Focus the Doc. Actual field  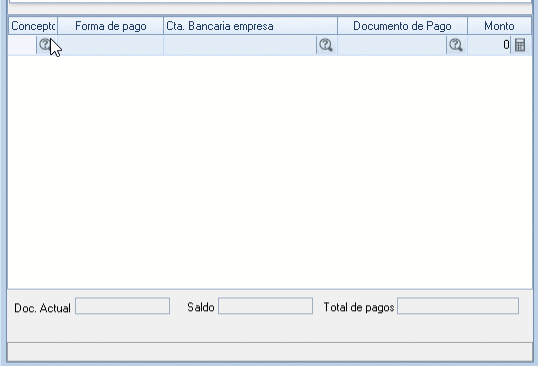[x=122, y=306]
